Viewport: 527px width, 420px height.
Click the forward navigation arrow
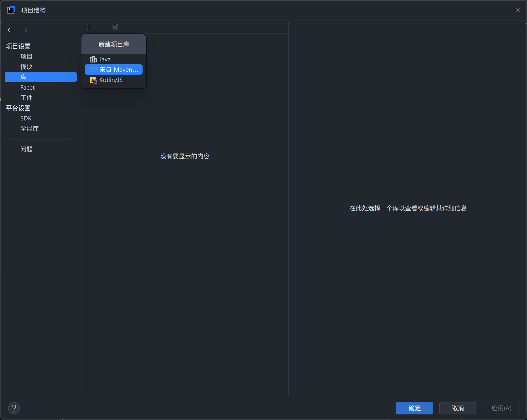coord(24,30)
